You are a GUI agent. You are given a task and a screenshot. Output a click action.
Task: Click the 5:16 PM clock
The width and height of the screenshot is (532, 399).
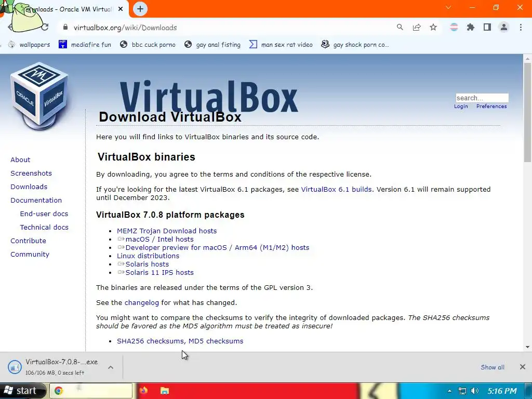point(502,391)
